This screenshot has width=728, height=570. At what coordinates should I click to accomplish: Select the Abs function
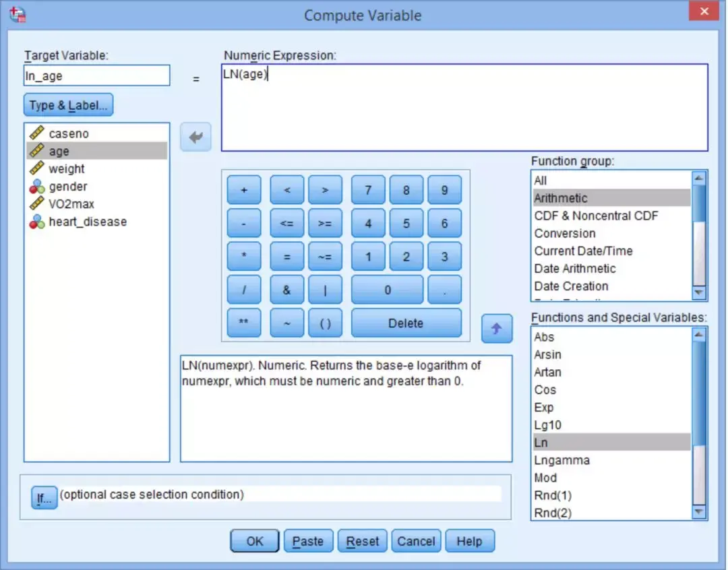(x=611, y=337)
